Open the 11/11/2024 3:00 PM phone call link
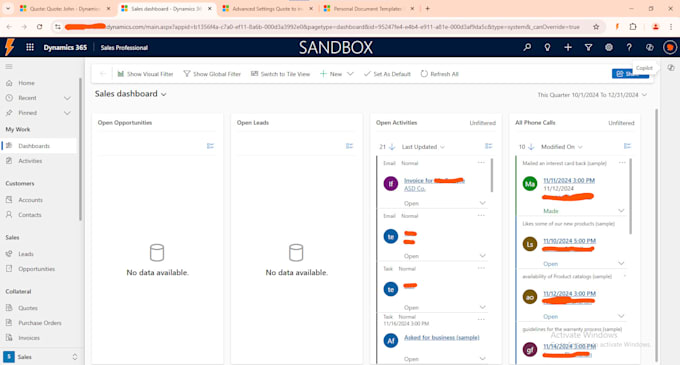 tap(569, 180)
